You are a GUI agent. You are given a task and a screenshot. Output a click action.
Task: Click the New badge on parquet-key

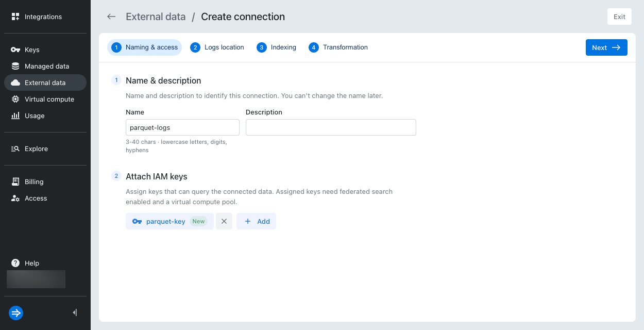click(198, 221)
